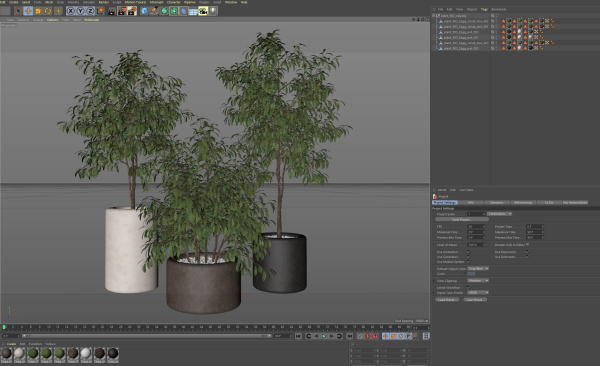Open the viewport Options menu

click(52, 20)
